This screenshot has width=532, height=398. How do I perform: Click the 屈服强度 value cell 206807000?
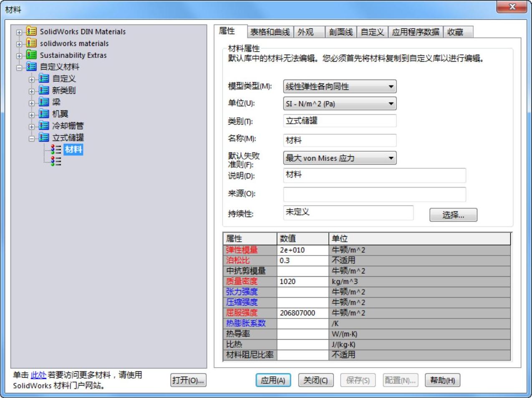tap(303, 313)
